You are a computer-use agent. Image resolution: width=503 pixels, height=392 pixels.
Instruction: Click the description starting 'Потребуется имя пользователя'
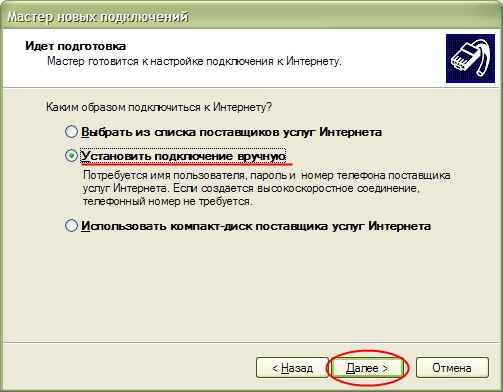pos(267,188)
